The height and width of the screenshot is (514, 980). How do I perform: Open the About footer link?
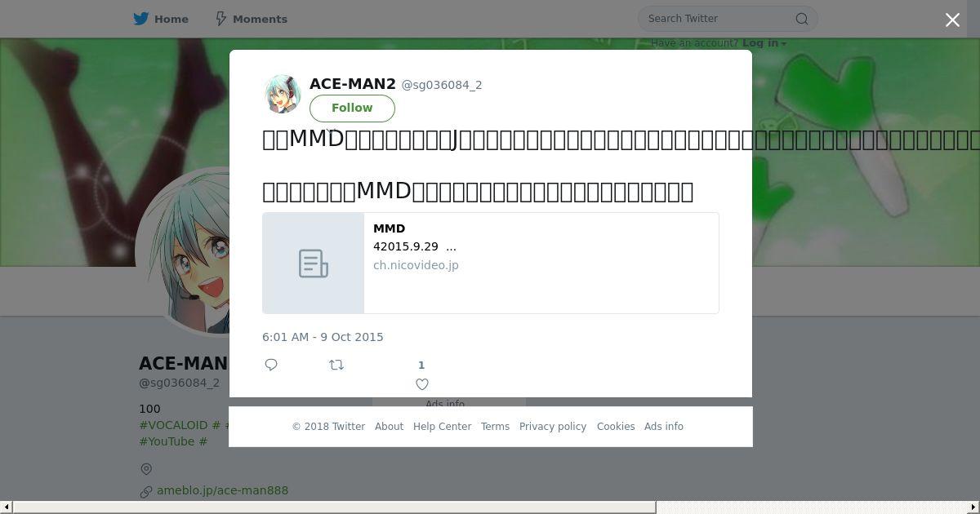click(x=389, y=427)
